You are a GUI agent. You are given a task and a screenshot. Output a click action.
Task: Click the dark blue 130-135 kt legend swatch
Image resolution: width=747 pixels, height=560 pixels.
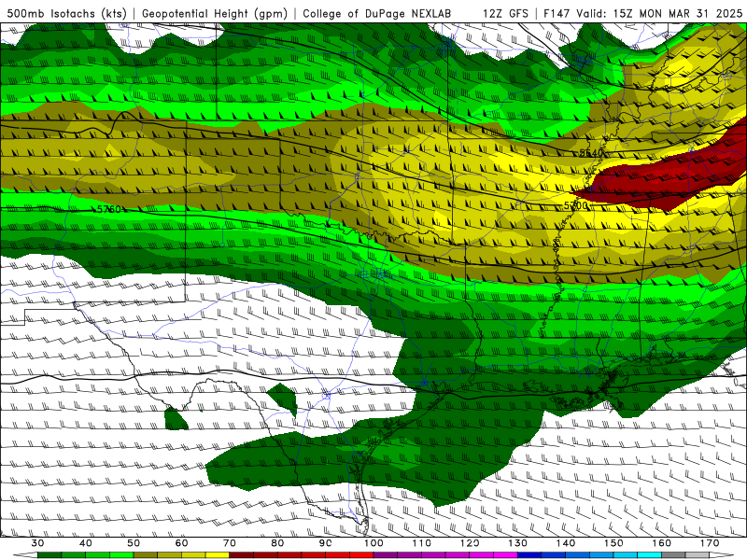529,555
